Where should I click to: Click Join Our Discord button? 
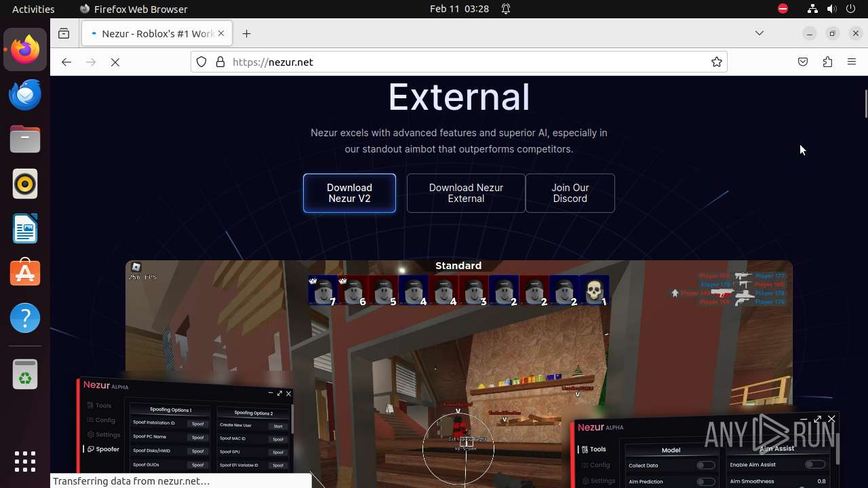(570, 193)
